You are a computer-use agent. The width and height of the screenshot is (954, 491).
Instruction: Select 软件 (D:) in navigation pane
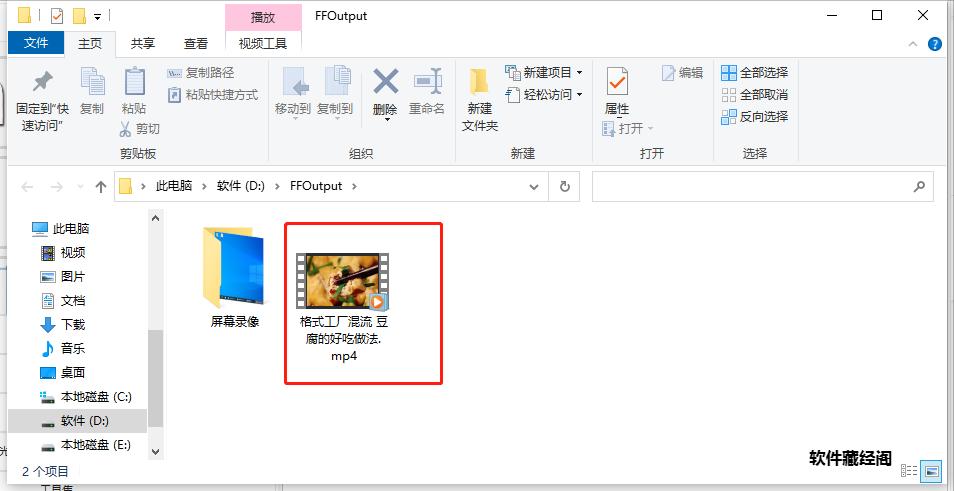coord(77,421)
